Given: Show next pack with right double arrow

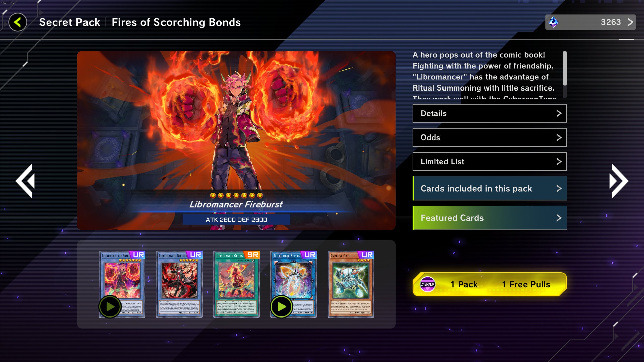Looking at the screenshot, I should [618, 181].
